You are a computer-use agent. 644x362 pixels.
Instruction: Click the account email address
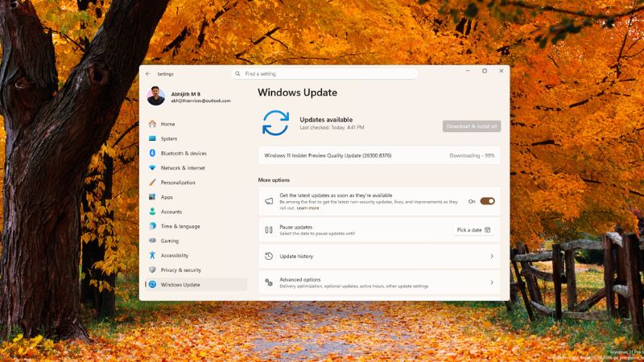tap(200, 101)
